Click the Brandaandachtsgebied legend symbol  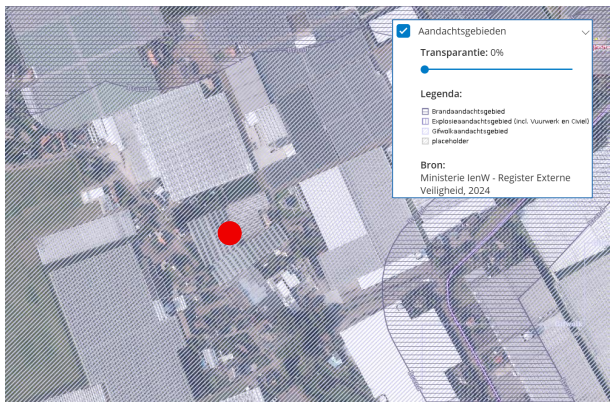click(x=425, y=111)
